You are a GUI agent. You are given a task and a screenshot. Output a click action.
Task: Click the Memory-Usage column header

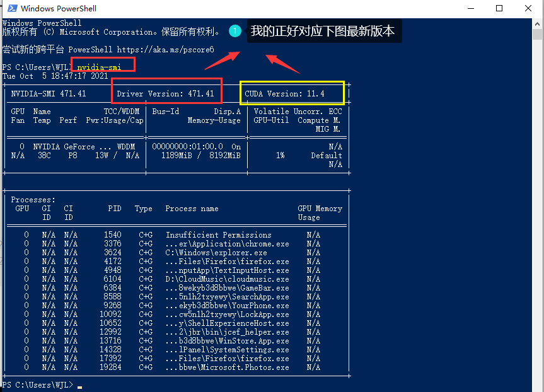[214, 120]
